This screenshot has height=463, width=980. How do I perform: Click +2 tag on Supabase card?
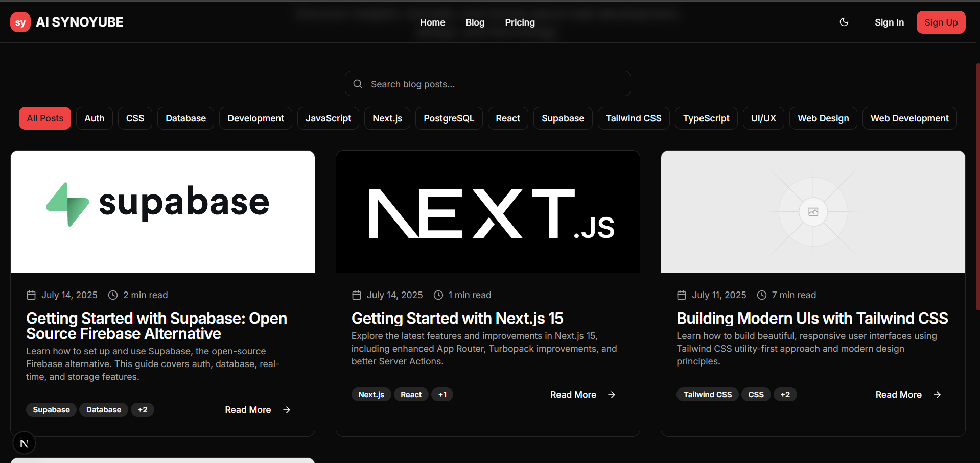click(x=143, y=410)
